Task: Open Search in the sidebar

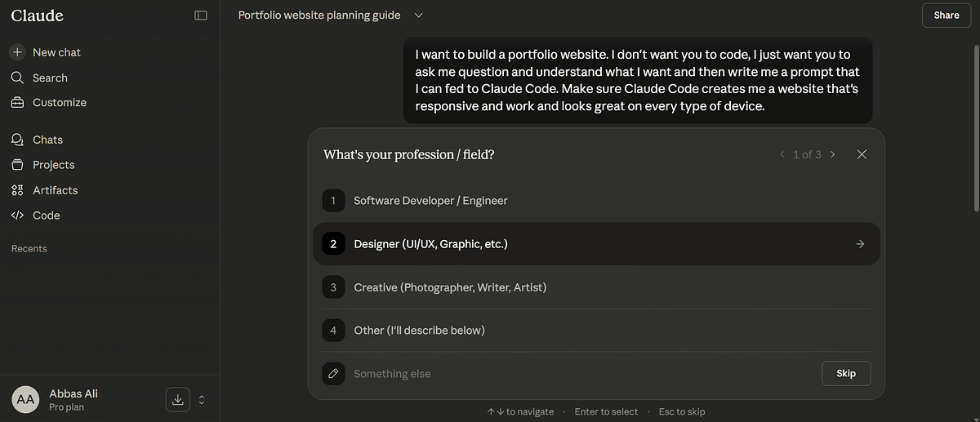Action: (x=50, y=78)
